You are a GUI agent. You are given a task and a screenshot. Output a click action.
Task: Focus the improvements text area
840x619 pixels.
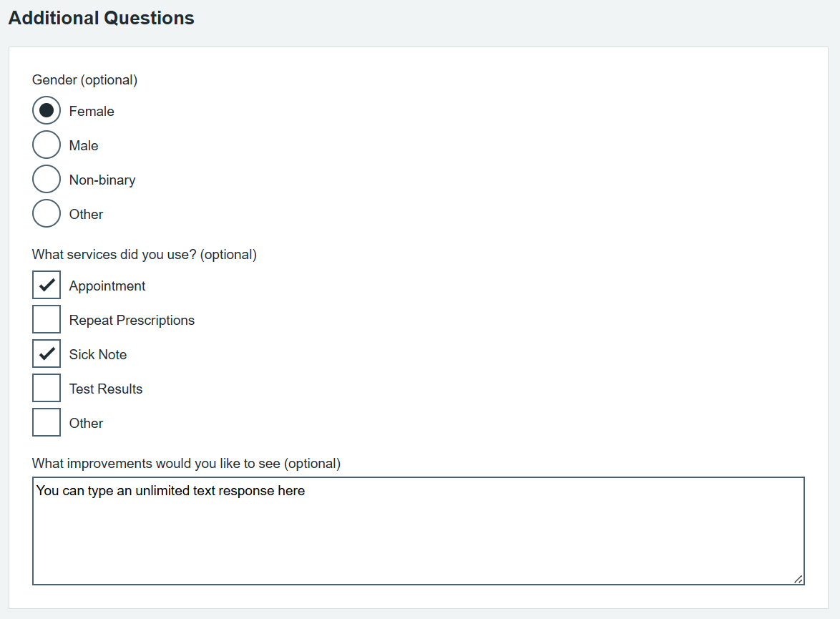coord(418,531)
